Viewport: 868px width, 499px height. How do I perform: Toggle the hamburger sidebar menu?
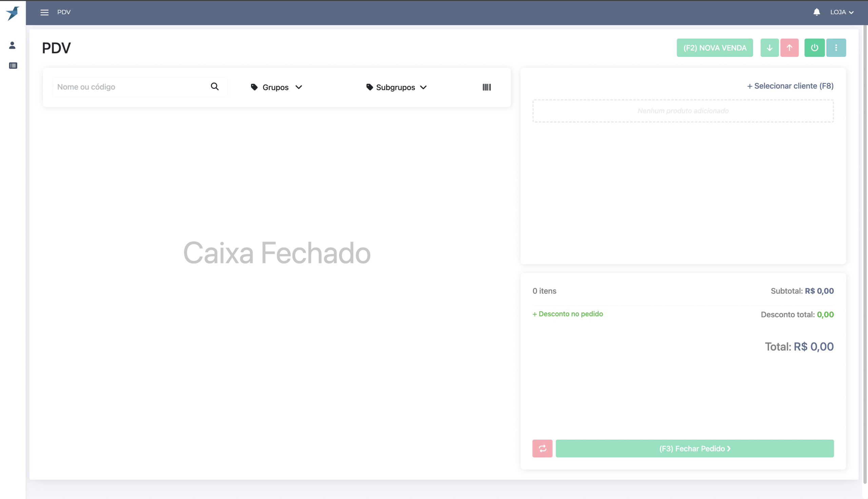click(44, 13)
